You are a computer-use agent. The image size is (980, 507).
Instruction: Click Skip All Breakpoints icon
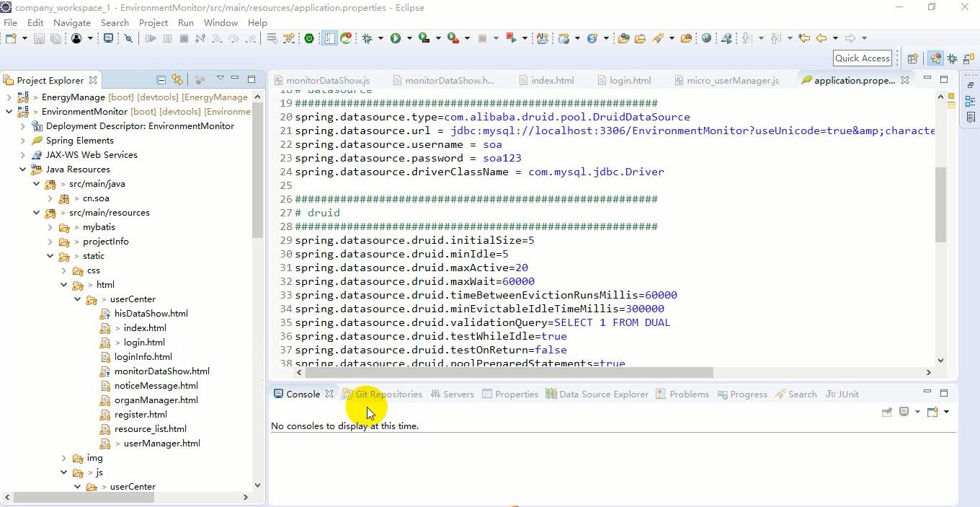129,38
